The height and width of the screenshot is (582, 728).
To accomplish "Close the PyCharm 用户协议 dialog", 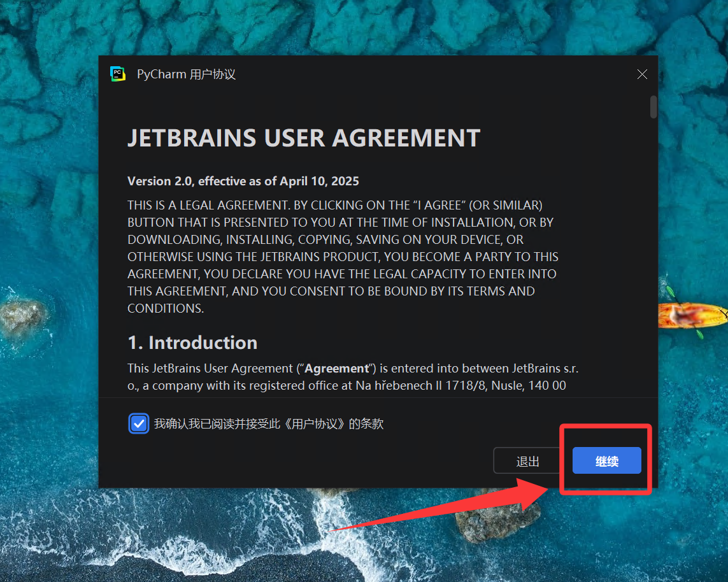I will pos(642,75).
